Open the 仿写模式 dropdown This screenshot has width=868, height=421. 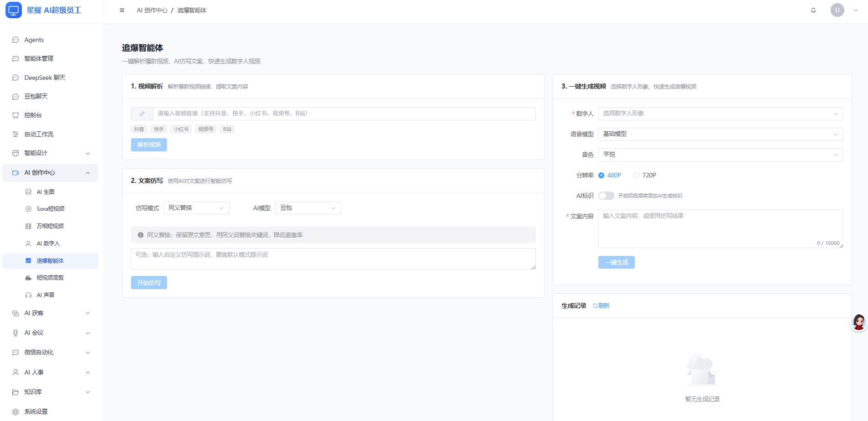click(x=196, y=208)
